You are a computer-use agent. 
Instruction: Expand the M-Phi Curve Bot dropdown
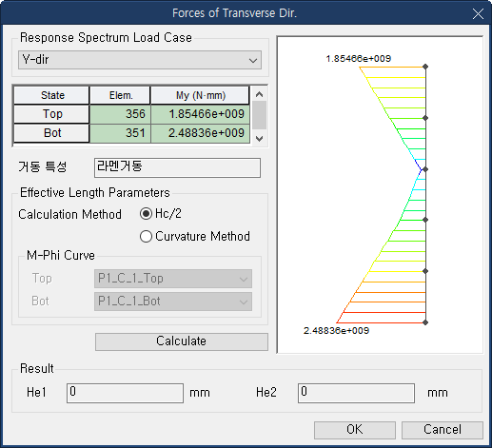pyautogui.click(x=173, y=302)
